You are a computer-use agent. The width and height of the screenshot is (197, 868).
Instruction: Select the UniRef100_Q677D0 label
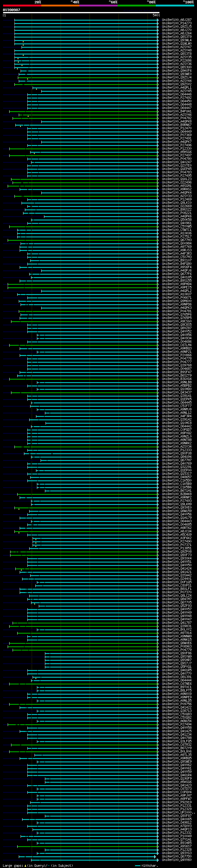coord(177,857)
